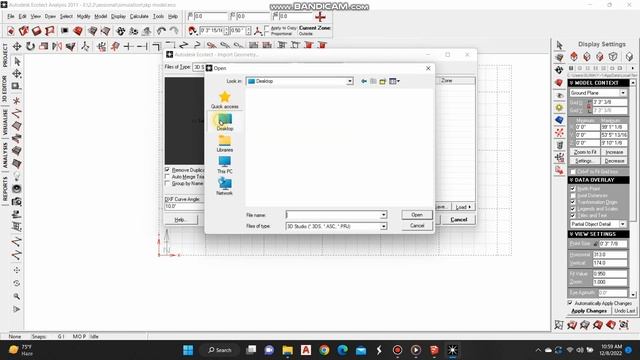Open the View menu

[x=36, y=16]
